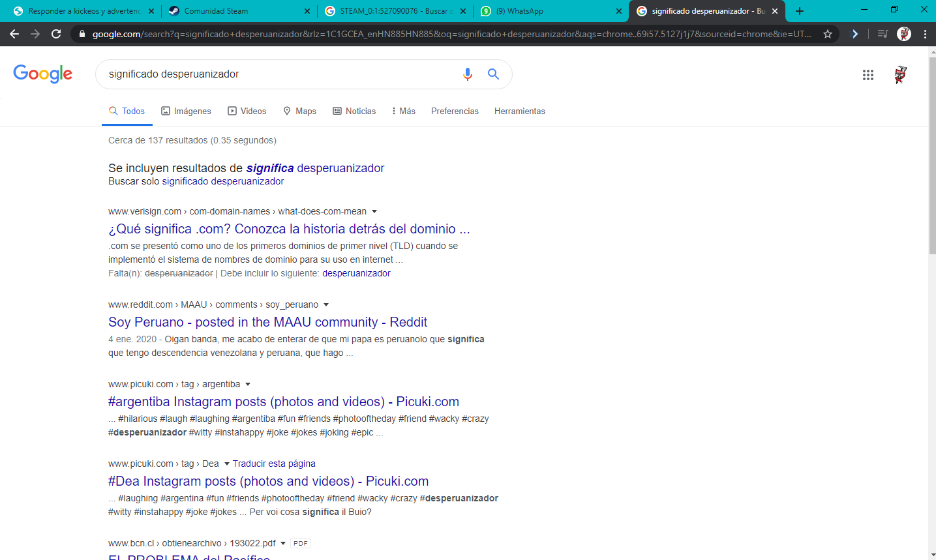Open the '#Dea Instagram posts' result
This screenshot has height=560, width=936.
[x=268, y=481]
